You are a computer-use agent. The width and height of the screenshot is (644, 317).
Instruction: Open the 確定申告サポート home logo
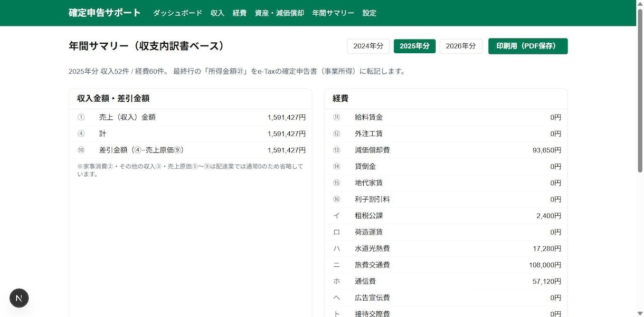point(105,13)
